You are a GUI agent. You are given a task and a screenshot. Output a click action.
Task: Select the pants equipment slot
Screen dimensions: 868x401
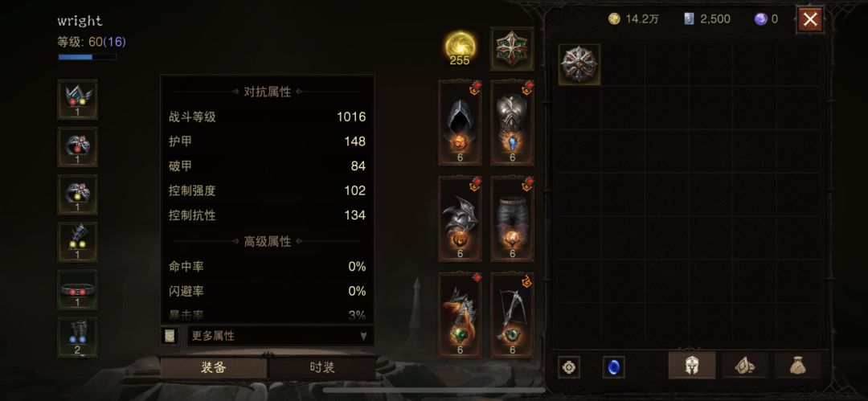click(512, 219)
